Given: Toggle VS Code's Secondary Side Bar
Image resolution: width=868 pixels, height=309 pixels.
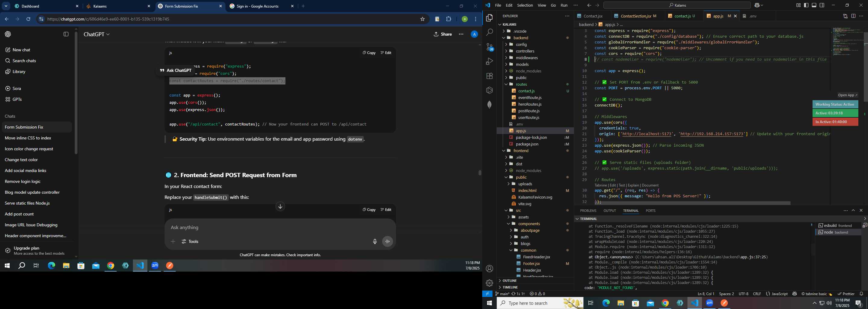Looking at the screenshot, I should click(x=822, y=5).
